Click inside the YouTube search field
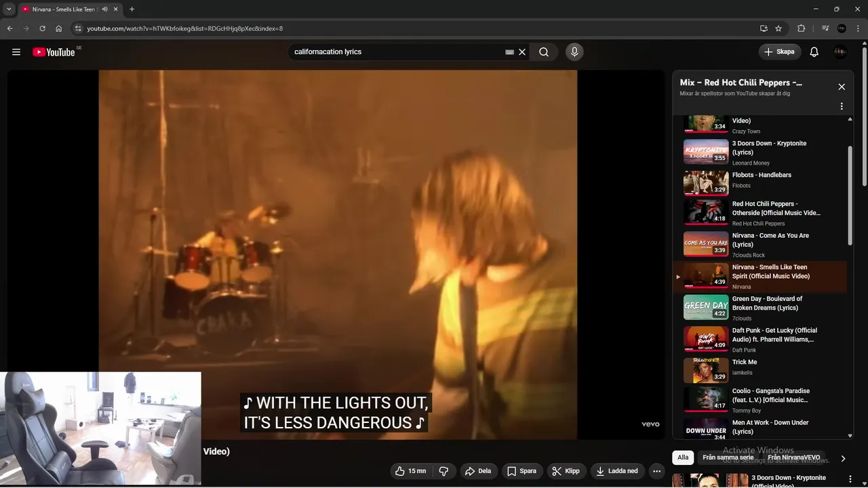Image resolution: width=868 pixels, height=488 pixels. point(397,52)
